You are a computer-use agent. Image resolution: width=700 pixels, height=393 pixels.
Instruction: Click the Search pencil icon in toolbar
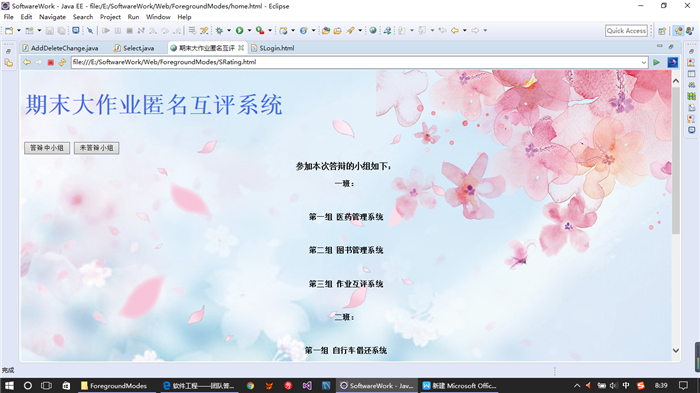[x=350, y=30]
